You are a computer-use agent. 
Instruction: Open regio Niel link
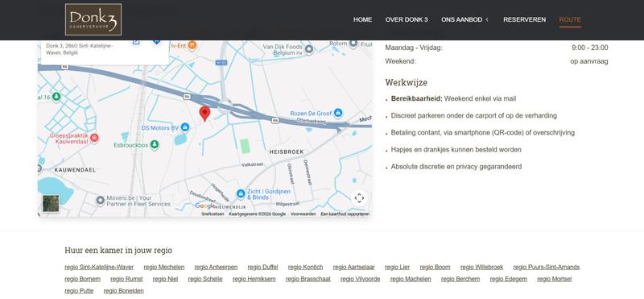point(165,279)
